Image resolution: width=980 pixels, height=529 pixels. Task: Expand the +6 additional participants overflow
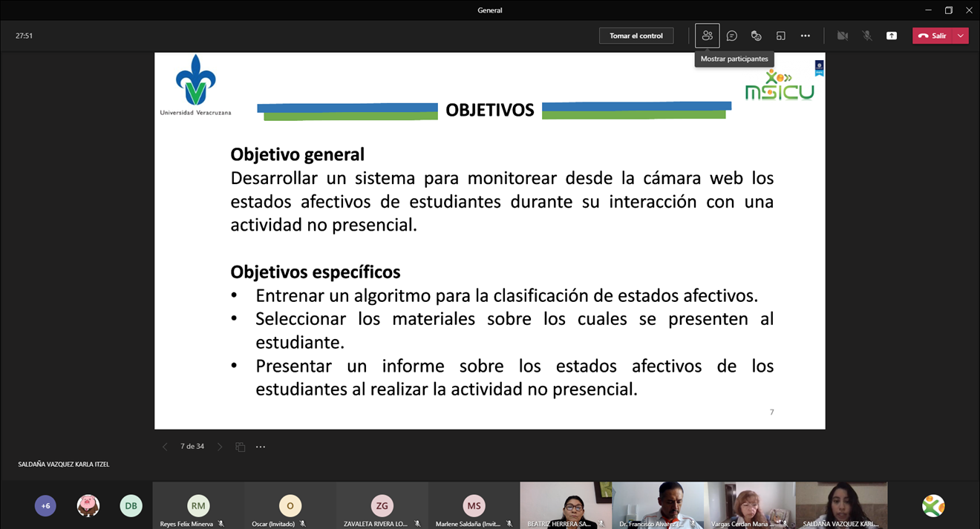[45, 506]
